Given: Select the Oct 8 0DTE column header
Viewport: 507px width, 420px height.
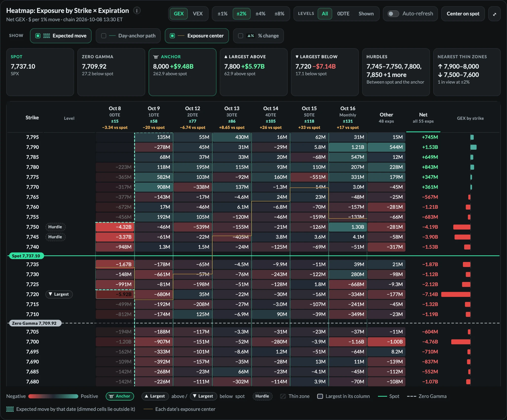Looking at the screenshot, I should click(x=115, y=118).
